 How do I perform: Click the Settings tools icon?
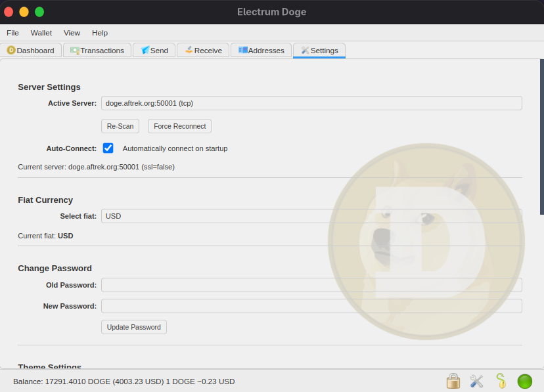[304, 50]
